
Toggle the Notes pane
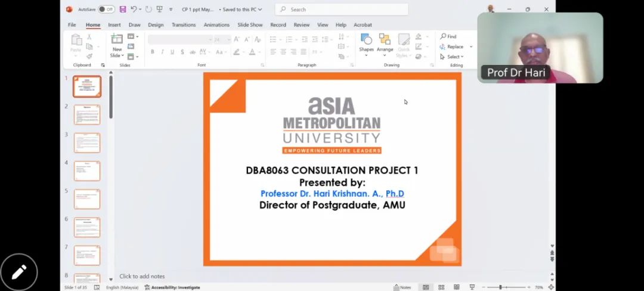click(x=402, y=287)
